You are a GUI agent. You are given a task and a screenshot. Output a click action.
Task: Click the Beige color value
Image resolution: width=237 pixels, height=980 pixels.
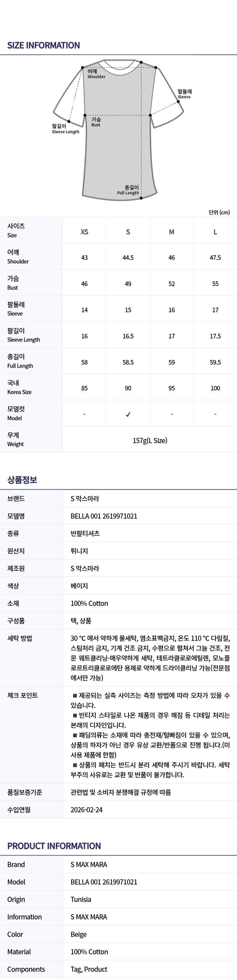tap(79, 934)
